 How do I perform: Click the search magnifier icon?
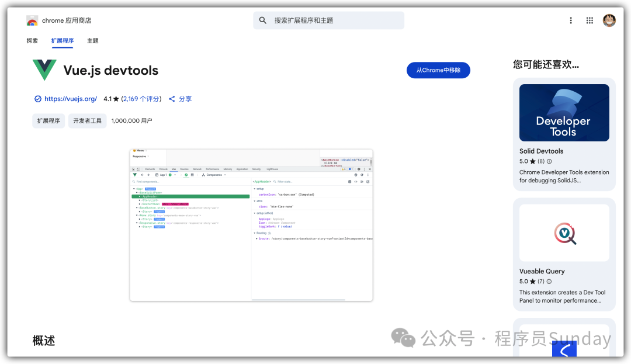pos(263,20)
